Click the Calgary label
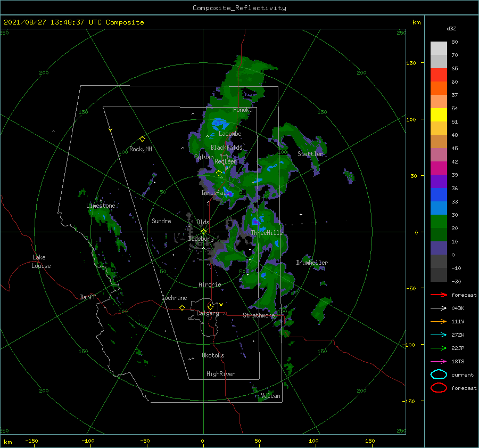Screen dimensions: 479x448 [208, 313]
